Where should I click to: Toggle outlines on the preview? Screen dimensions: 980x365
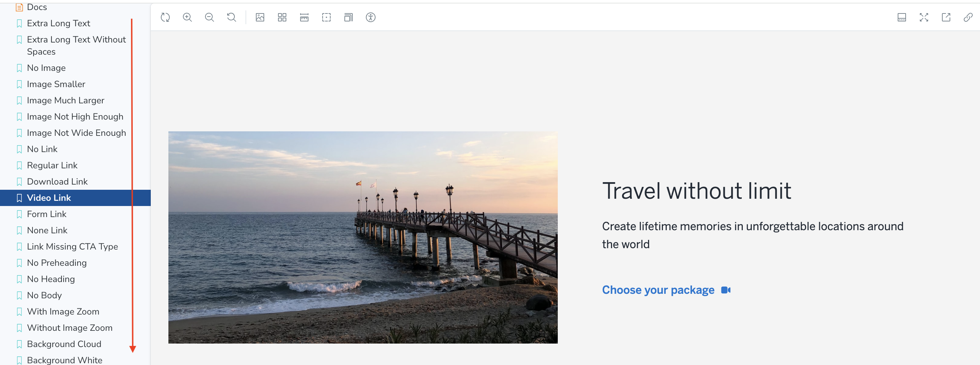pyautogui.click(x=326, y=18)
